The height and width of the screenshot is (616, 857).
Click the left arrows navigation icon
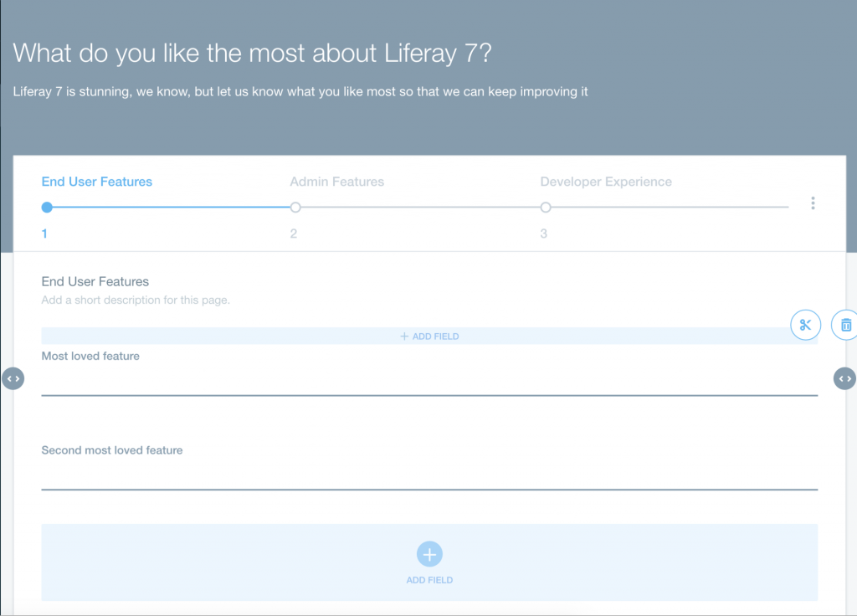pos(13,378)
